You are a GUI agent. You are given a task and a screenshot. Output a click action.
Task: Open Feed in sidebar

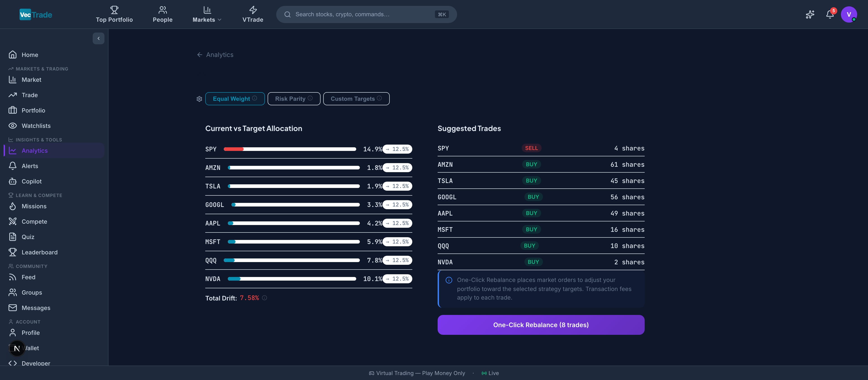point(54,277)
